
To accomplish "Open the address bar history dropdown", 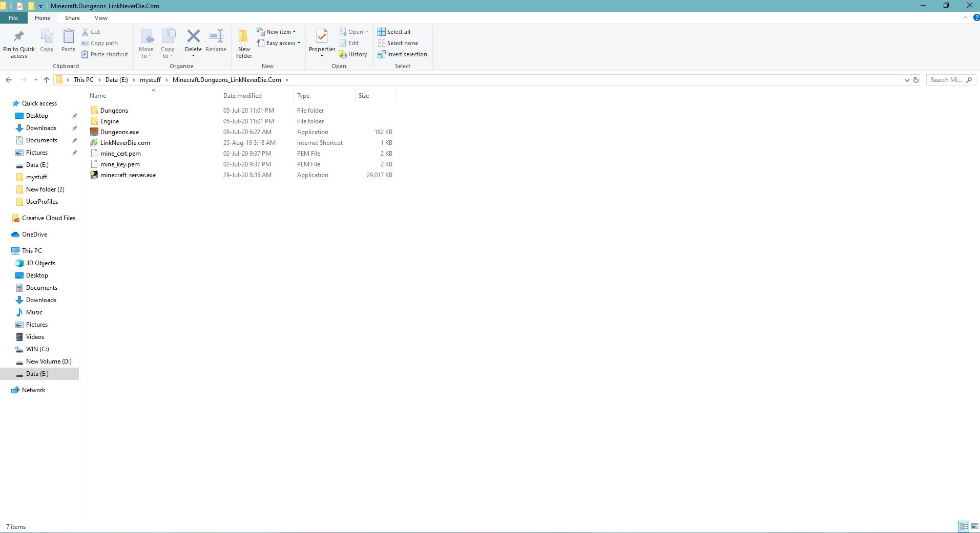I will click(x=907, y=80).
